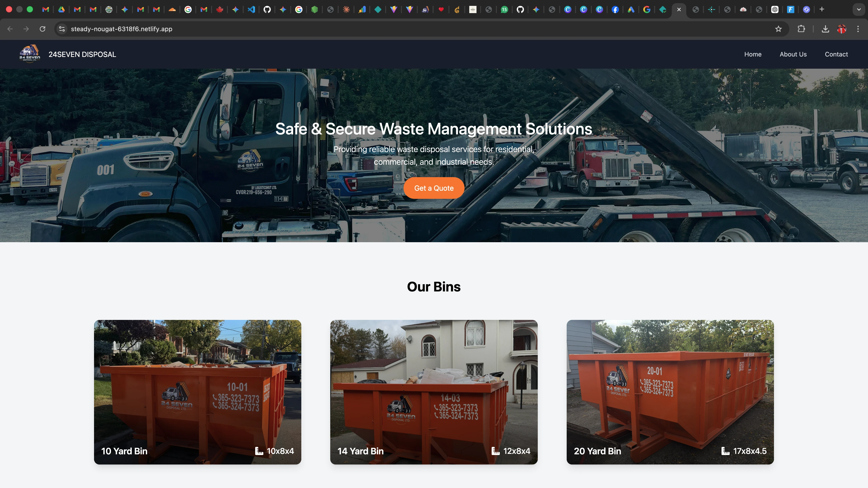868x488 pixels.
Task: Open About Us nav item
Action: 793,54
